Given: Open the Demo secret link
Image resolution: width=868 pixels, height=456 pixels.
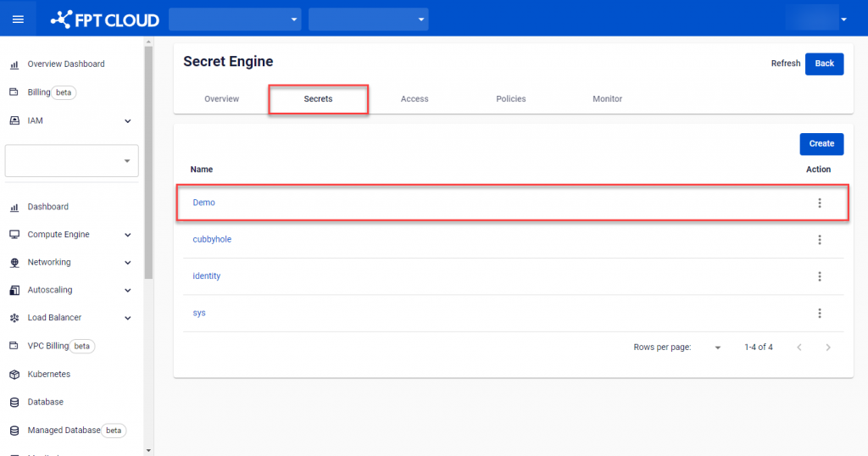Looking at the screenshot, I should pos(204,203).
